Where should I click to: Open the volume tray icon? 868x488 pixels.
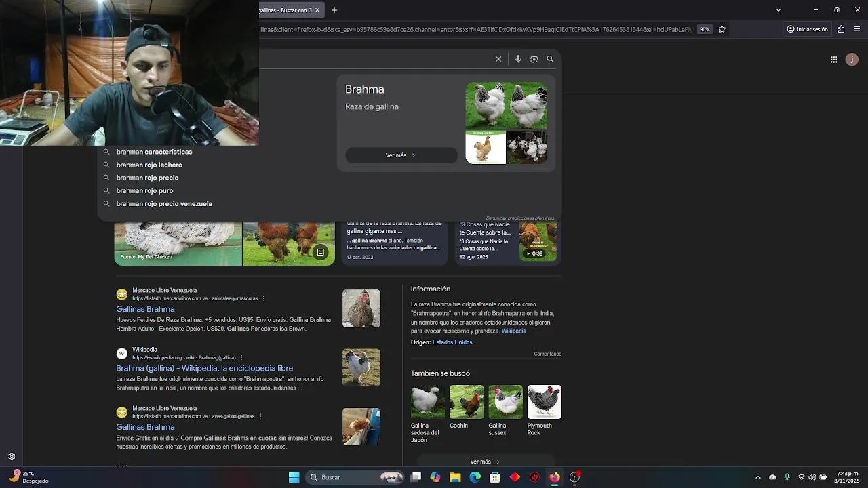pos(812,477)
